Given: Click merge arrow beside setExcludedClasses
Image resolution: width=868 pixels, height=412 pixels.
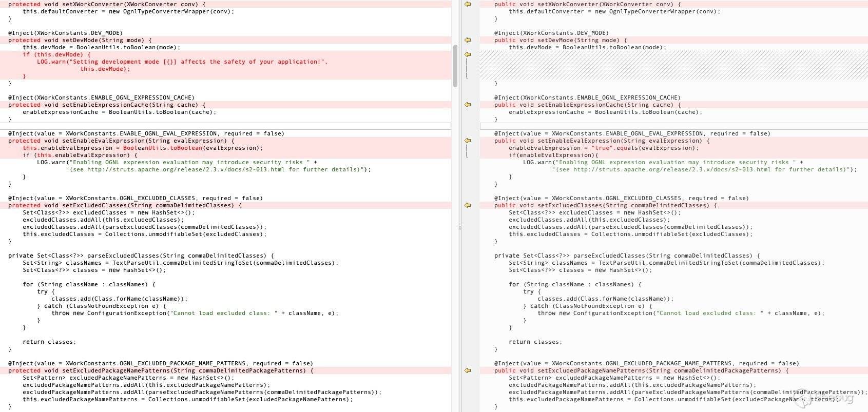Looking at the screenshot, I should [468, 205].
